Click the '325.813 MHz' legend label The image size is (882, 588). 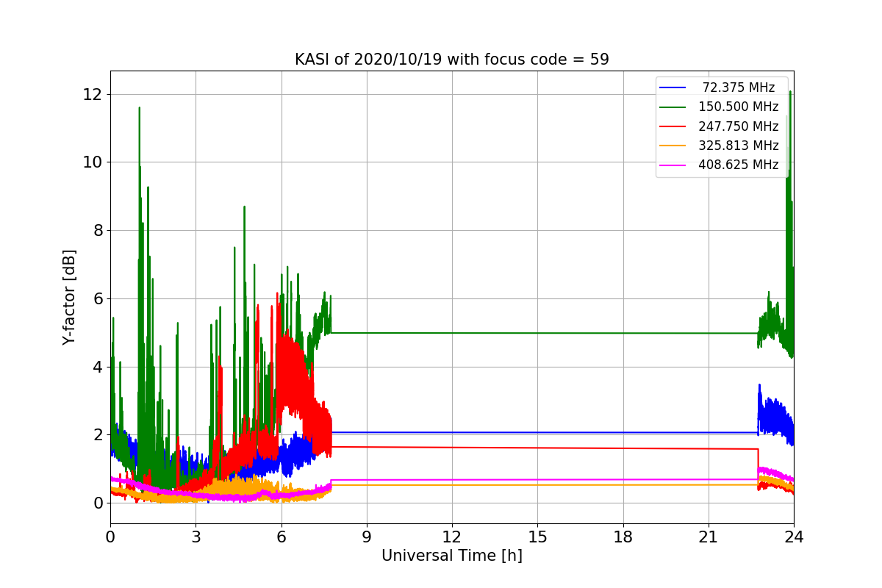739,146
